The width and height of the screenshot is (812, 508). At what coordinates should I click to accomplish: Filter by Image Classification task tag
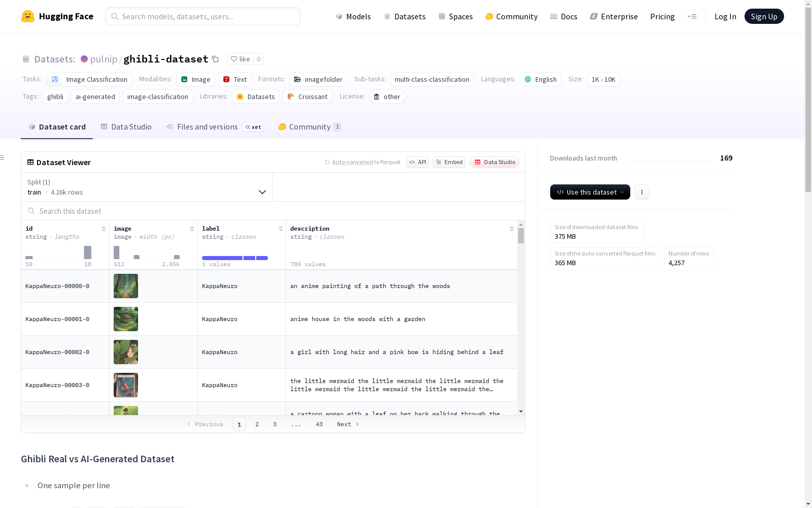click(89, 79)
